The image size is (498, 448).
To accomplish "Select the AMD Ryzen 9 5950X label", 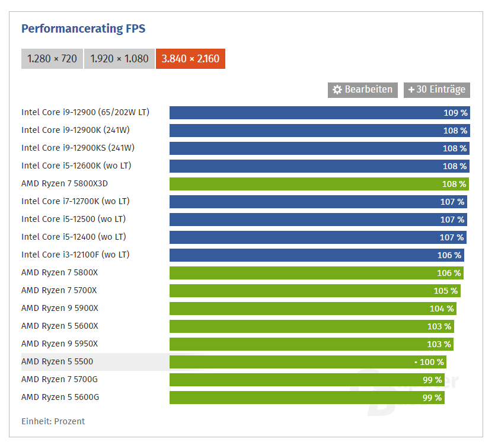I will coord(60,344).
